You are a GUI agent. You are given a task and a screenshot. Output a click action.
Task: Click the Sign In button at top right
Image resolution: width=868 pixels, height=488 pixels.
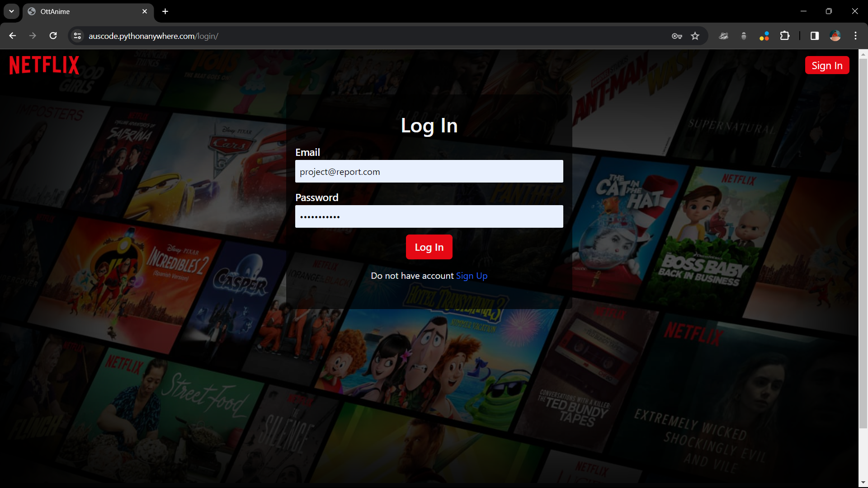(826, 66)
